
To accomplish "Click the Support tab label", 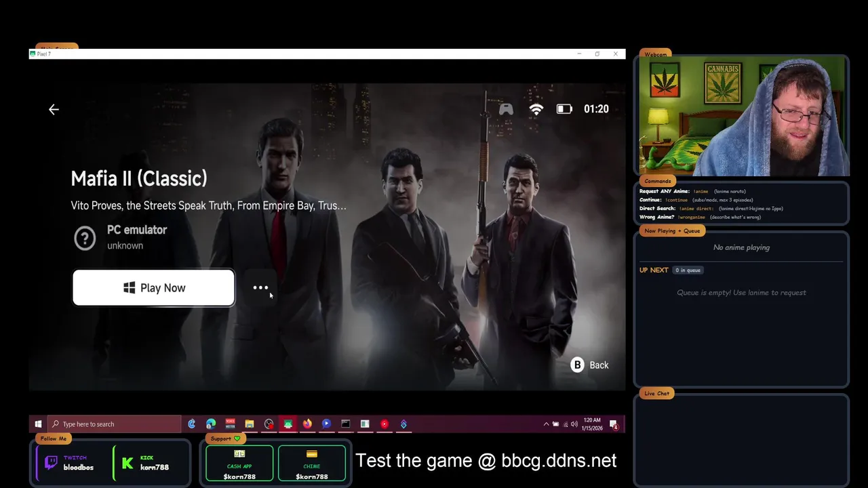I will click(x=225, y=439).
